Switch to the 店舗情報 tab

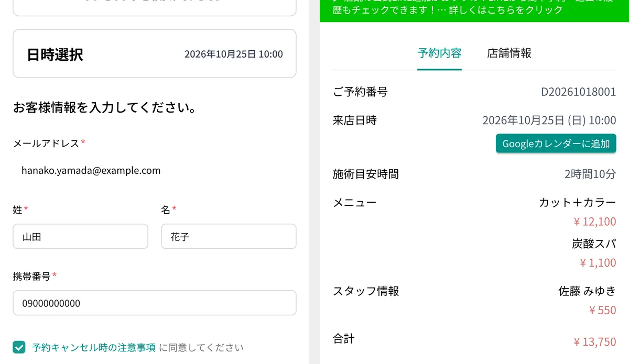[509, 53]
